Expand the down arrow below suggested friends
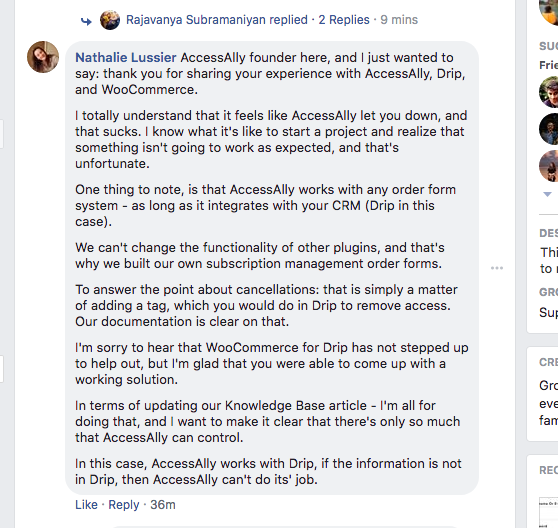Screen dimensions: 558x528 pyautogui.click(x=547, y=194)
